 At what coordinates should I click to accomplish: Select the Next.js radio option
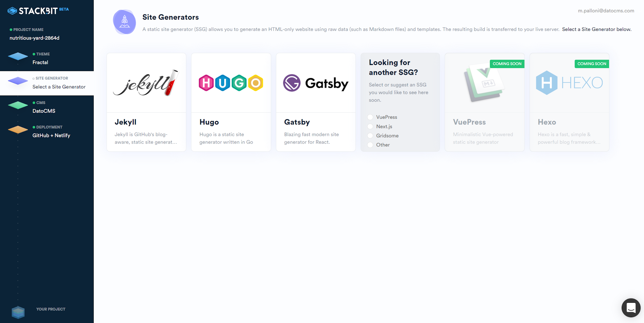[370, 126]
